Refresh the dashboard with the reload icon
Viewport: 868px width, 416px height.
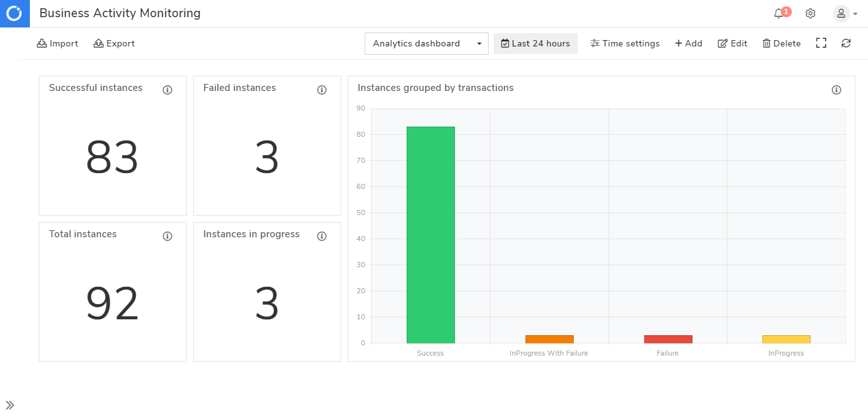[846, 43]
